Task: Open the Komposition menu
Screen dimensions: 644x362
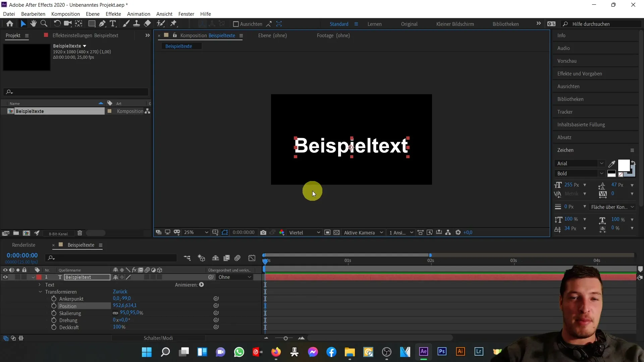Action: [65, 14]
